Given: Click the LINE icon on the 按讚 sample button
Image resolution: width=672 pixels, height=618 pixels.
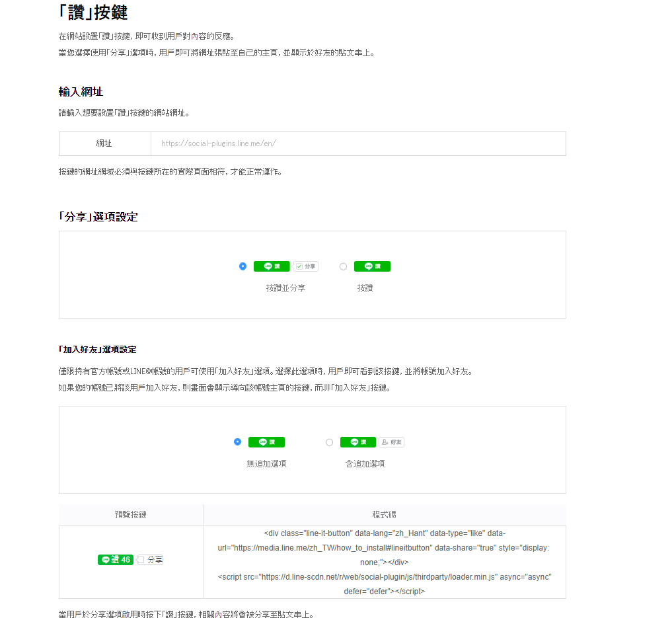Looking at the screenshot, I should [368, 266].
